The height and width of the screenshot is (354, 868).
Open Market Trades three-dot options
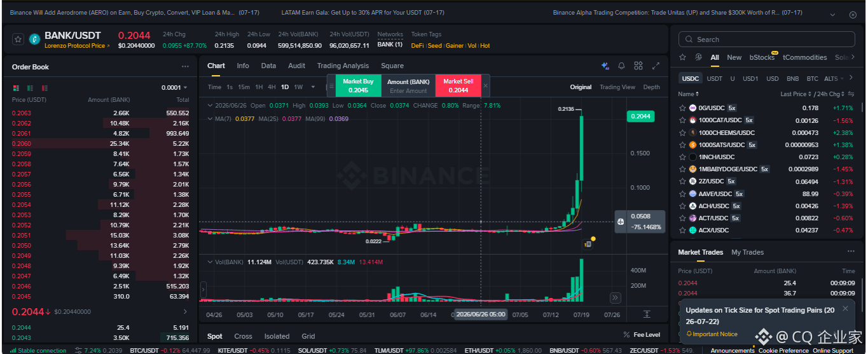coord(850,252)
